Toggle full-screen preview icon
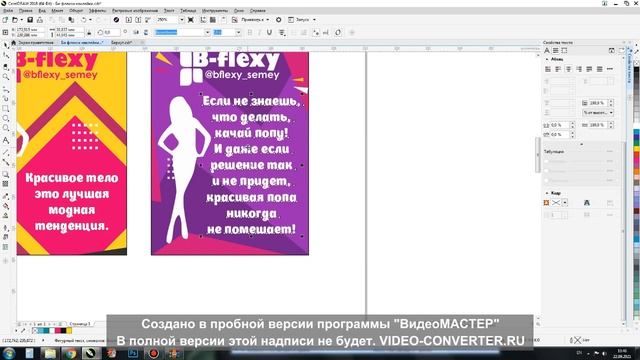Image resolution: width=640 pixels, height=360 pixels. tap(191, 20)
